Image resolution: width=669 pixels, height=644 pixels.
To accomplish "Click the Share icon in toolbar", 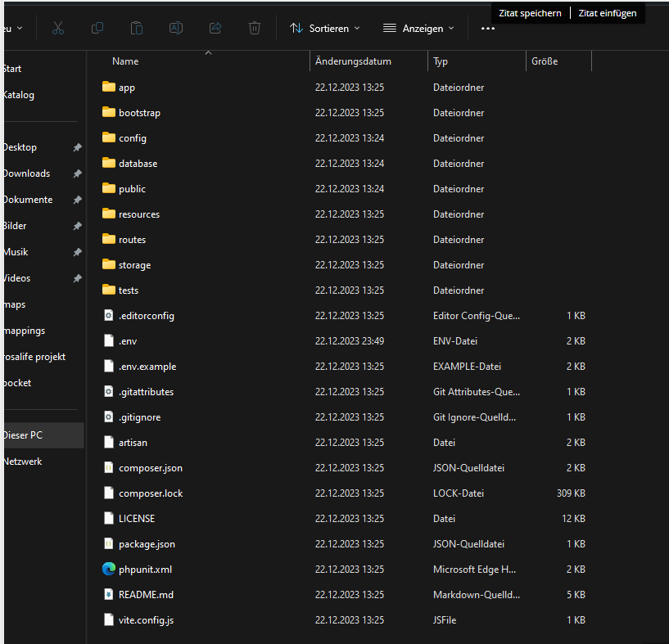I will 215,28.
